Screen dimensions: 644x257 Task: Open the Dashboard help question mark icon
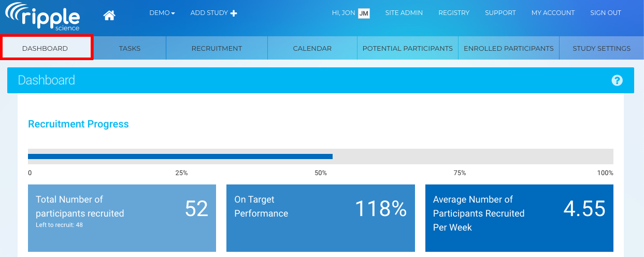point(617,80)
